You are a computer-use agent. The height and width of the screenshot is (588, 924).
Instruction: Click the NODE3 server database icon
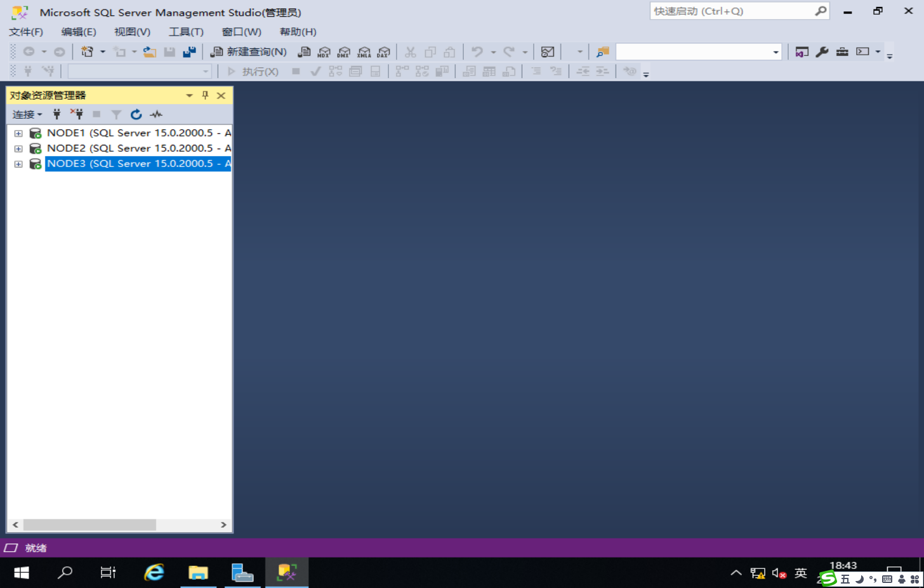[x=36, y=164]
